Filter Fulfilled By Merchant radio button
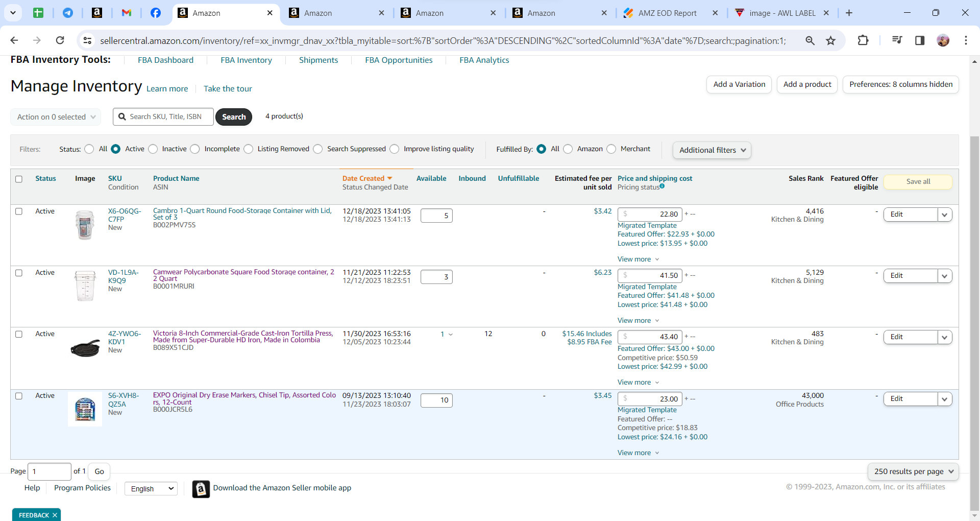 click(611, 149)
